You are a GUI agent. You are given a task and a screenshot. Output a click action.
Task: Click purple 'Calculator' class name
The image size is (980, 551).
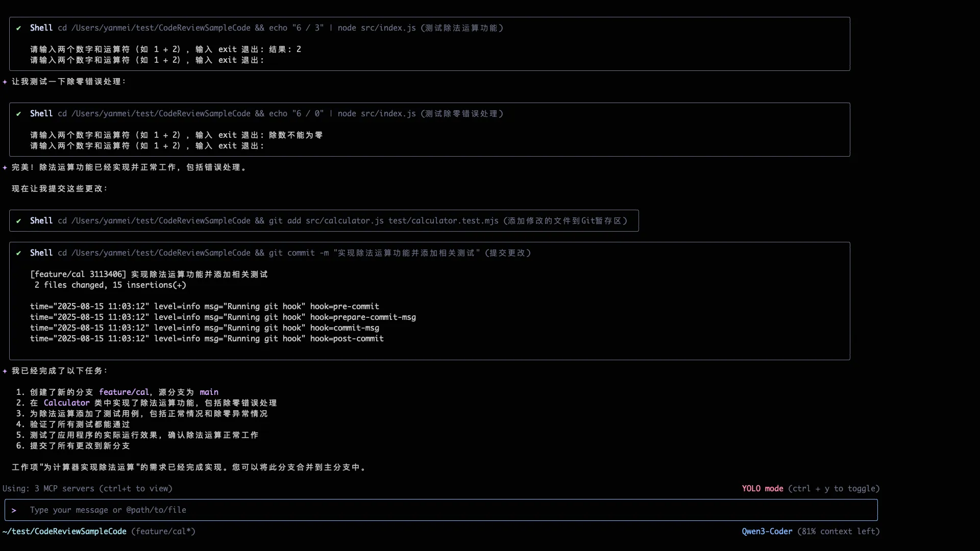click(66, 403)
